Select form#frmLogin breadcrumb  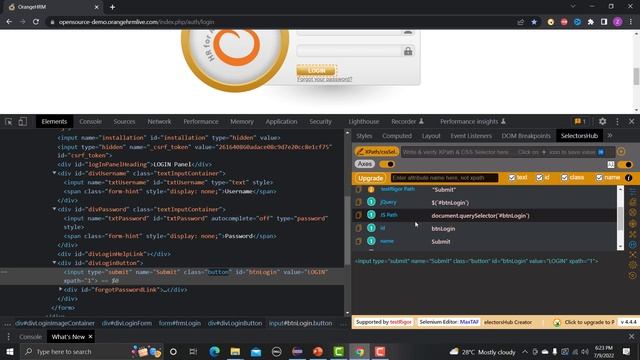180,323
